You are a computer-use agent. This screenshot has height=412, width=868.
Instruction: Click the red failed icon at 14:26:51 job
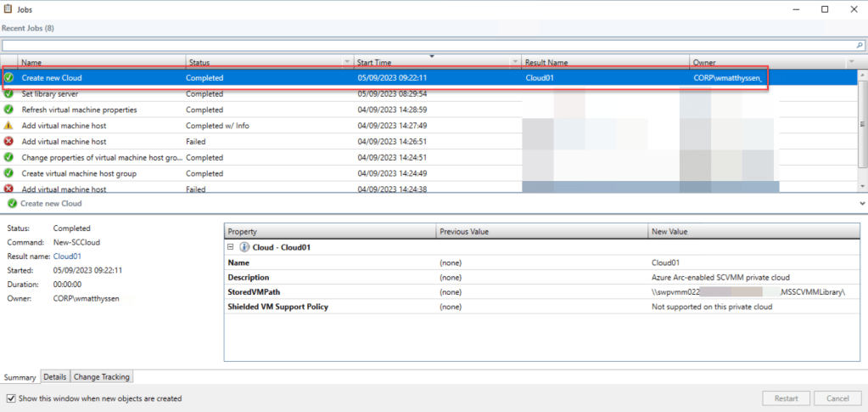9,141
